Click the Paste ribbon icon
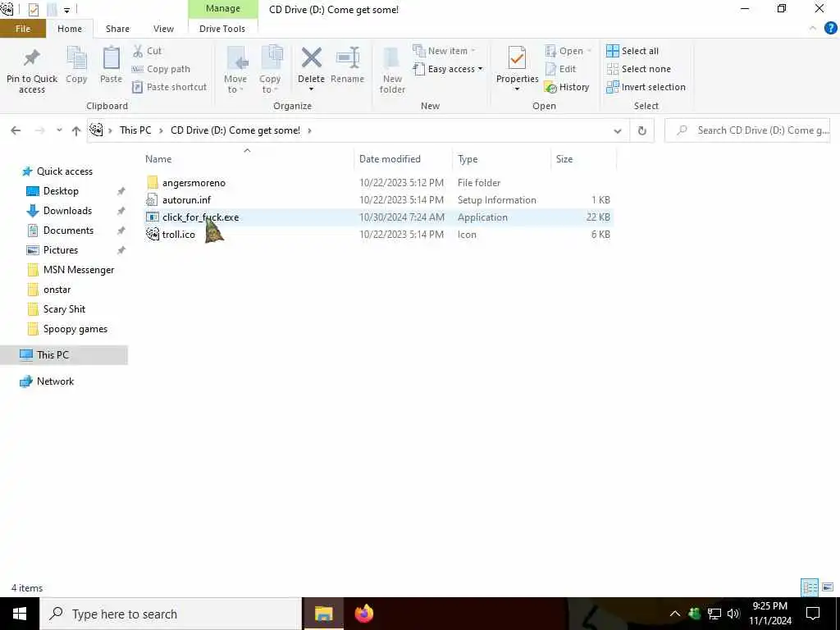This screenshot has height=630, width=840. click(x=111, y=57)
